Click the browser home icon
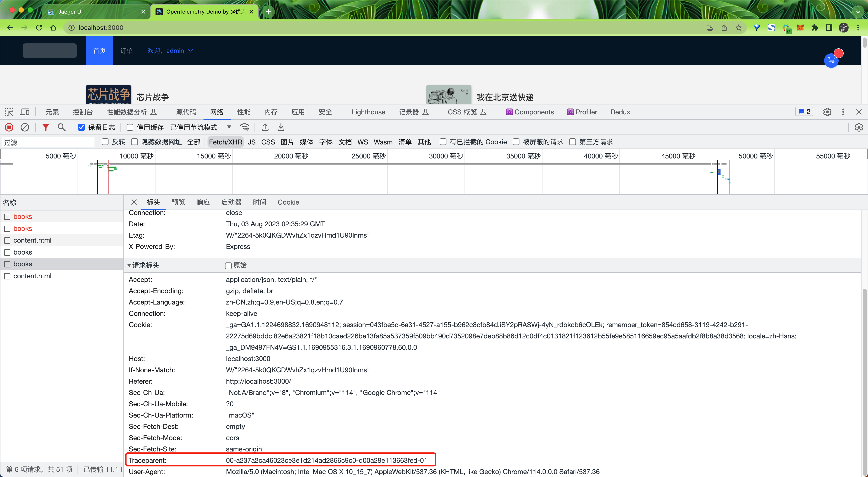The width and height of the screenshot is (868, 477). pos(53,28)
